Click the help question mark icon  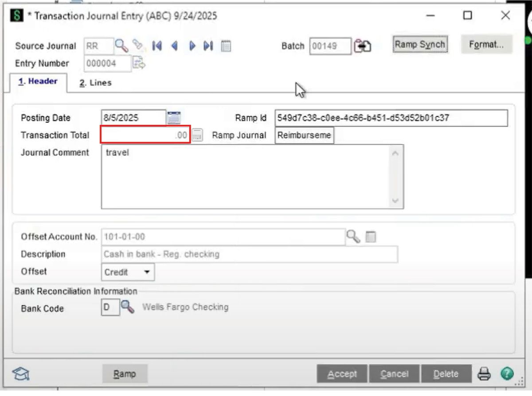point(507,373)
